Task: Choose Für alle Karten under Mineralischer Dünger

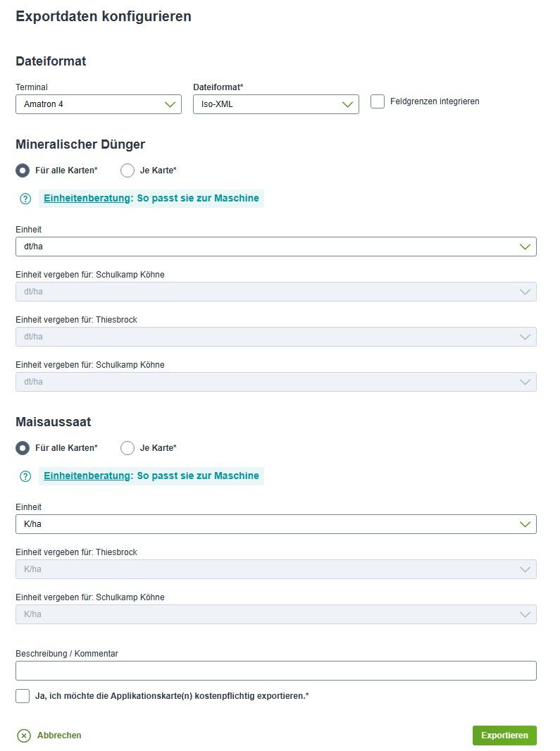Action: tap(23, 170)
